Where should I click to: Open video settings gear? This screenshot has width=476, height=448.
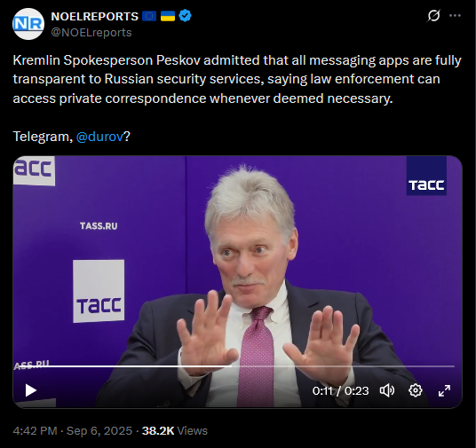point(416,390)
